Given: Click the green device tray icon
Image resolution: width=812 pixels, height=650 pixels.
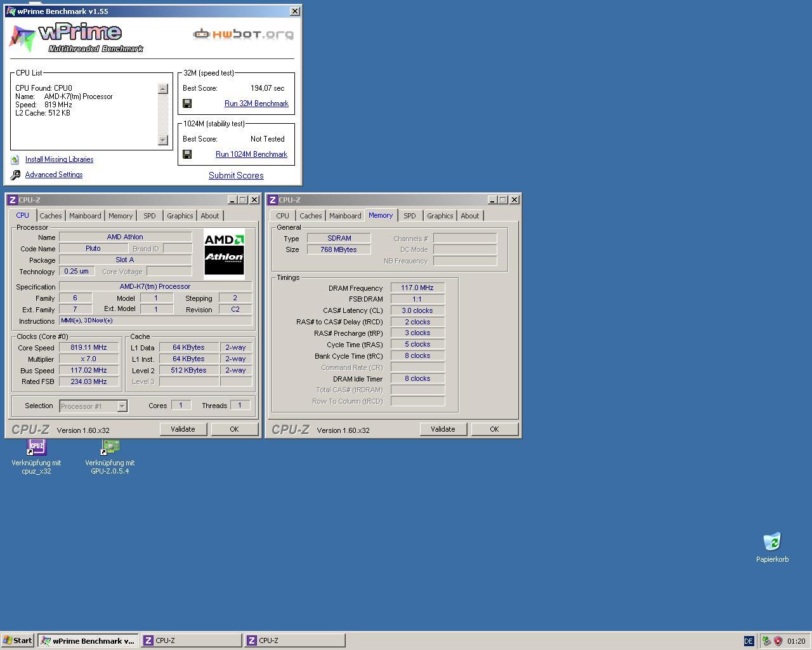Looking at the screenshot, I should point(766,641).
